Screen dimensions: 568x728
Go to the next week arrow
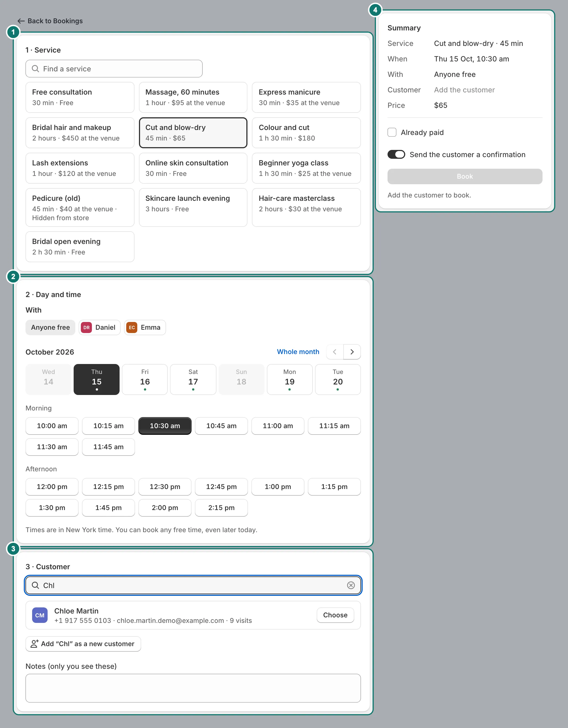pyautogui.click(x=352, y=352)
